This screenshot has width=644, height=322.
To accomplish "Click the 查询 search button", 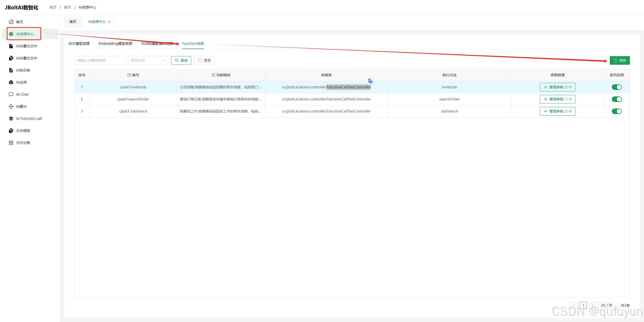I will [x=181, y=60].
